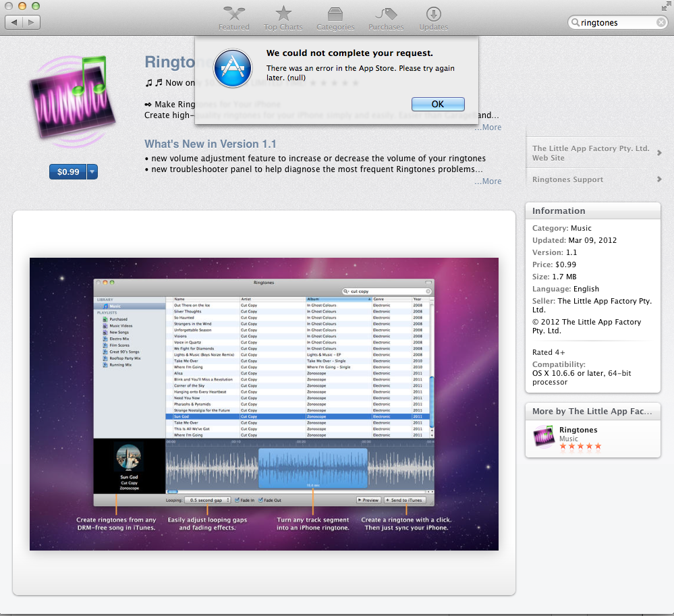Click the Category: Music text
This screenshot has height=616, width=674.
[x=562, y=228]
